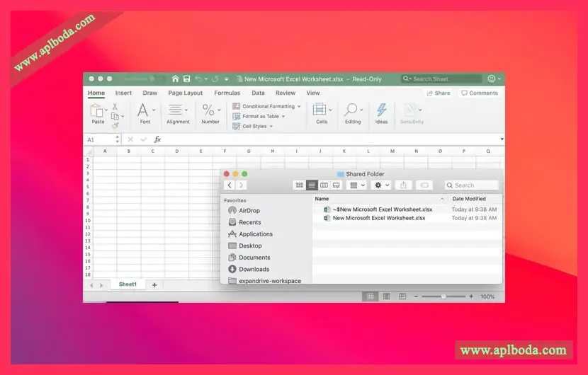Click the fx insert function icon
Image resolution: width=588 pixels, height=375 pixels.
tap(157, 139)
